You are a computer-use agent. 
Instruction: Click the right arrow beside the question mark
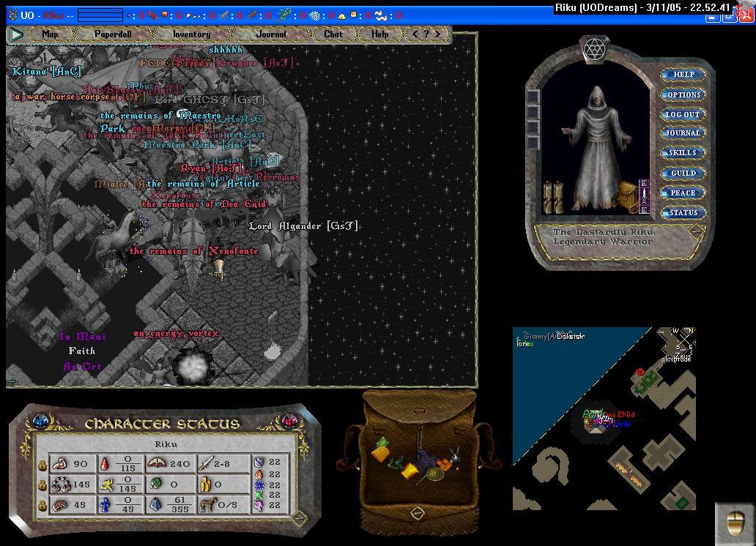pyautogui.click(x=437, y=34)
